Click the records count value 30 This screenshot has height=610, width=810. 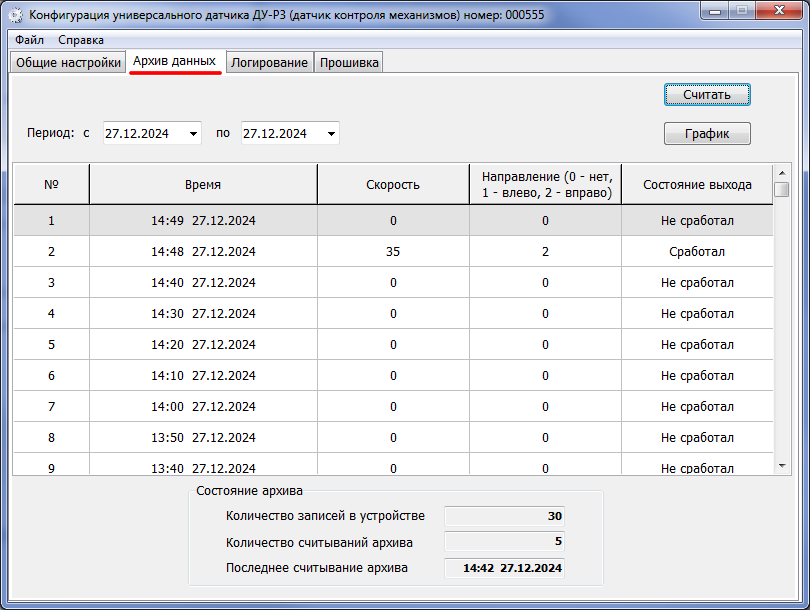504,516
